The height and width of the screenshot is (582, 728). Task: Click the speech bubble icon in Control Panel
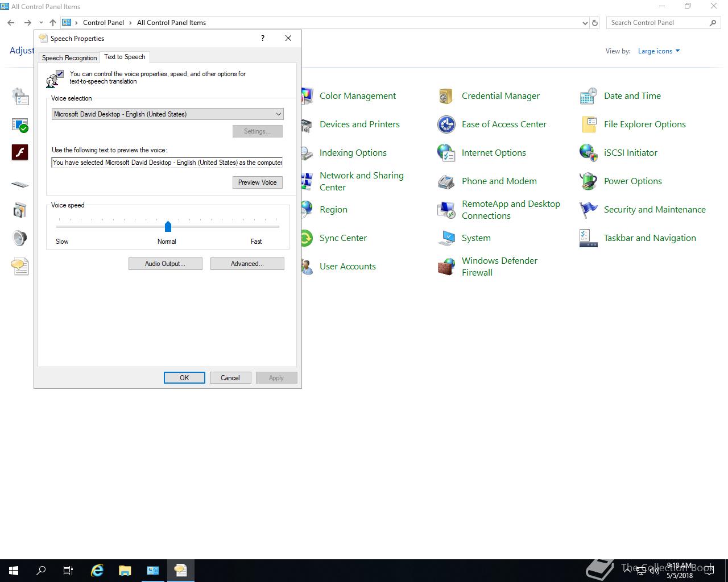pos(20,266)
